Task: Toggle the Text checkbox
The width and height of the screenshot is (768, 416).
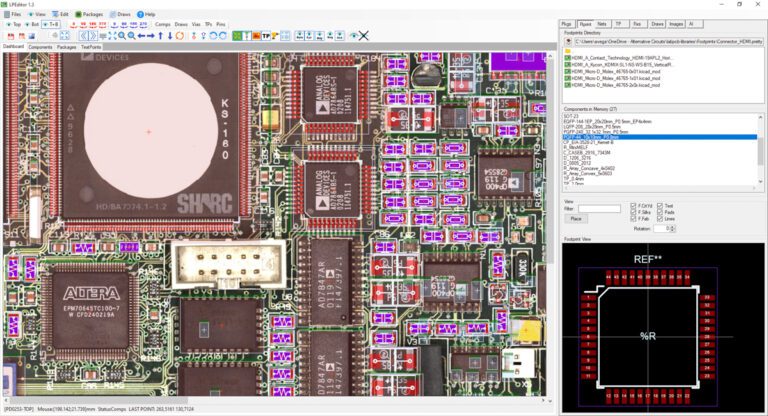Action: point(660,206)
